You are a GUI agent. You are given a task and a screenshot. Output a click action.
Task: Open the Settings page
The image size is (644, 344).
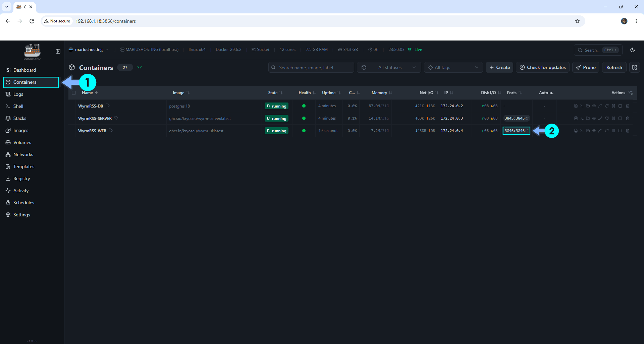pyautogui.click(x=31, y=215)
